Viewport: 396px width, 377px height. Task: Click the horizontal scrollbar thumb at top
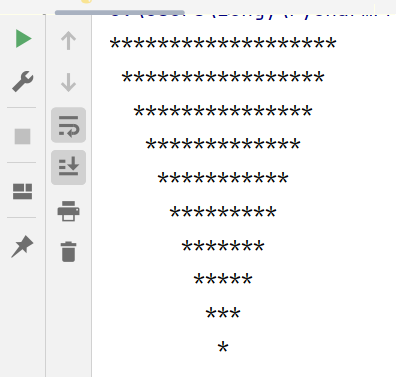point(120,12)
